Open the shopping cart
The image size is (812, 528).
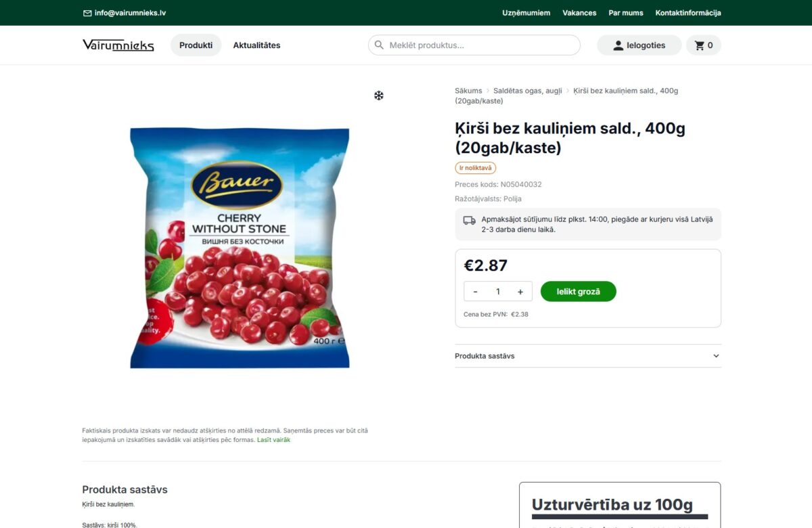[x=704, y=45]
